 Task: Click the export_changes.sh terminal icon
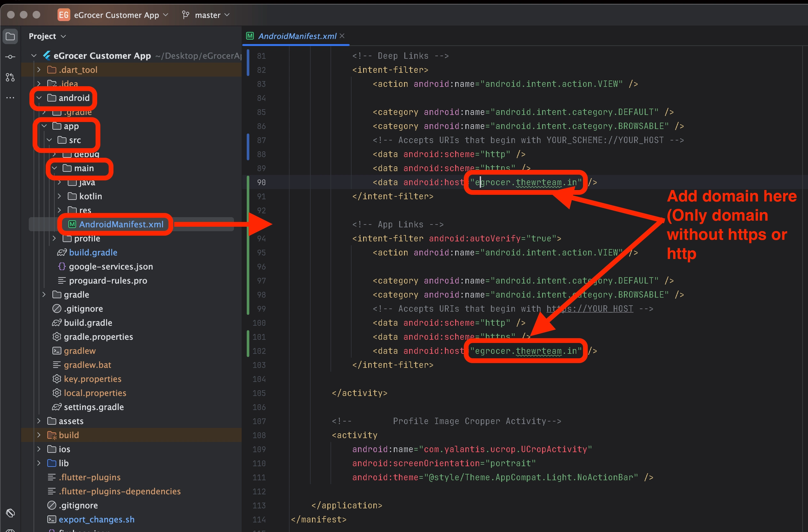[x=51, y=520]
